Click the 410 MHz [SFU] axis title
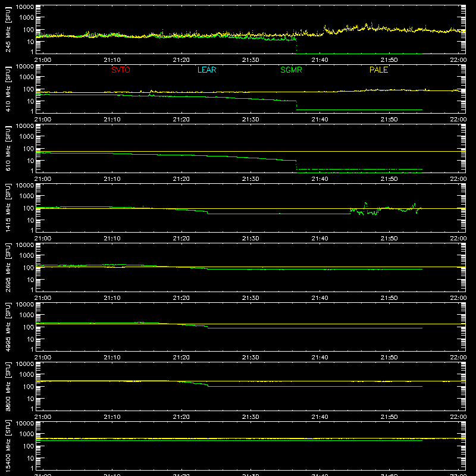This screenshot has height=476, width=476. coord(8,89)
